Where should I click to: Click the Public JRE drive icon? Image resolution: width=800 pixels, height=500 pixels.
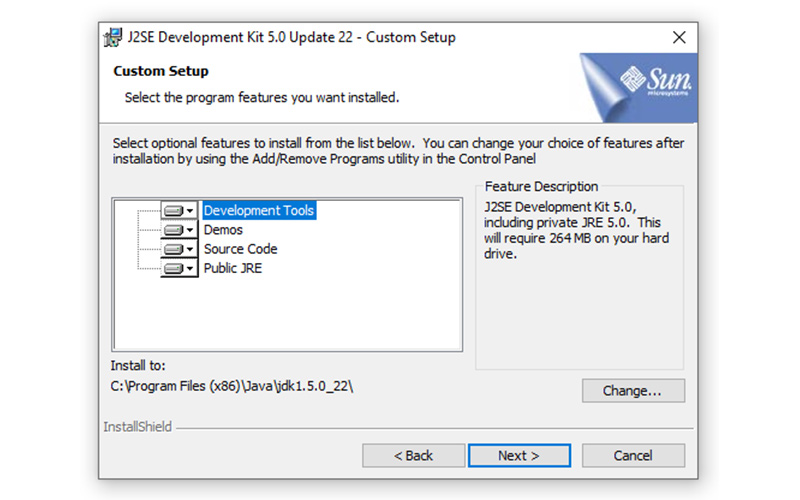[173, 268]
